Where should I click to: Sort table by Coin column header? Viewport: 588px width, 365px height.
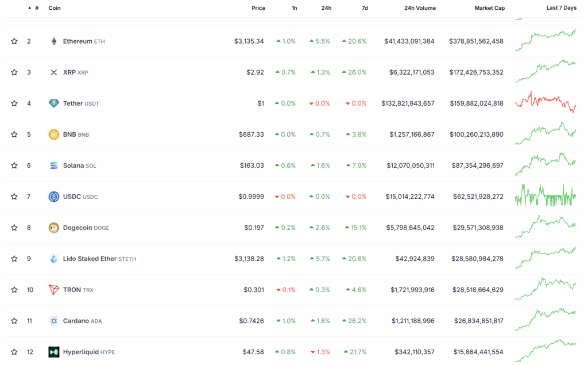coord(55,8)
